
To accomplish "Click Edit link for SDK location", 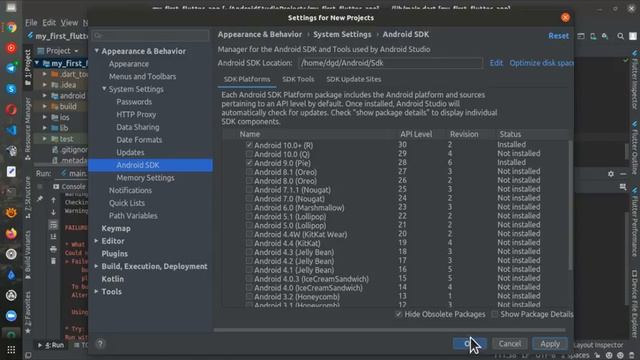I will [x=496, y=63].
